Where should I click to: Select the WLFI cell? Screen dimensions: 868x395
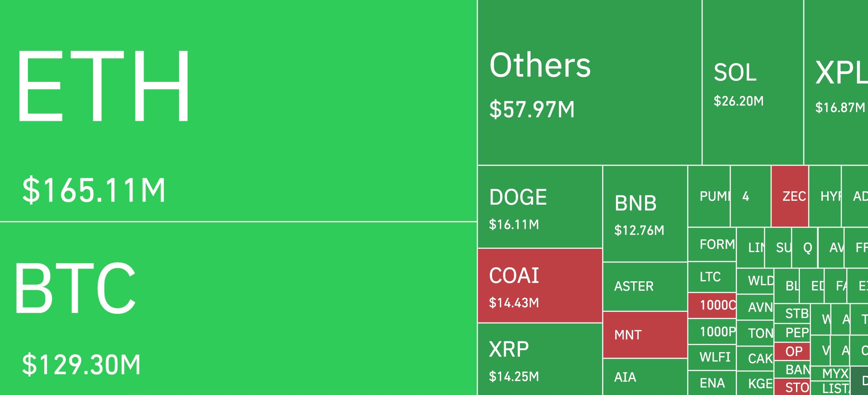pyautogui.click(x=712, y=357)
